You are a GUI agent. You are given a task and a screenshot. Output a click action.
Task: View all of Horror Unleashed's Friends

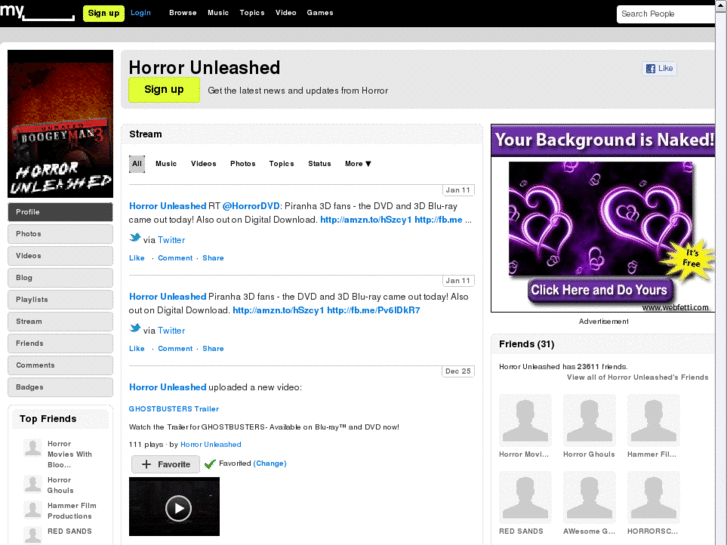(638, 377)
